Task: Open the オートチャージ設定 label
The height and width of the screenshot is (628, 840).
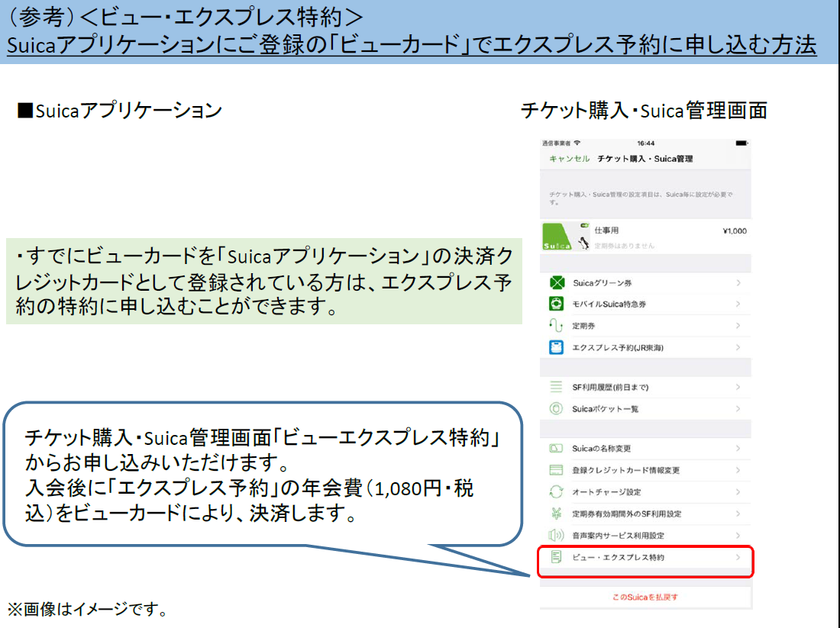Action: click(x=606, y=492)
